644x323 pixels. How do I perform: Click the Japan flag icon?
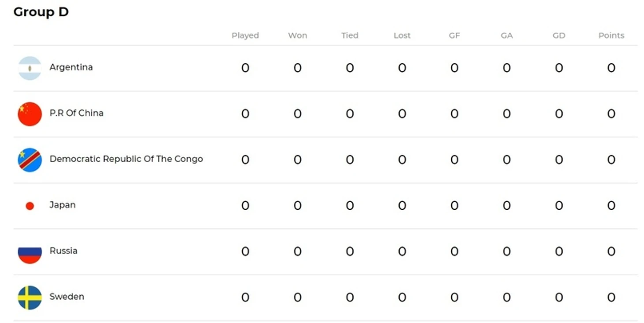30,206
